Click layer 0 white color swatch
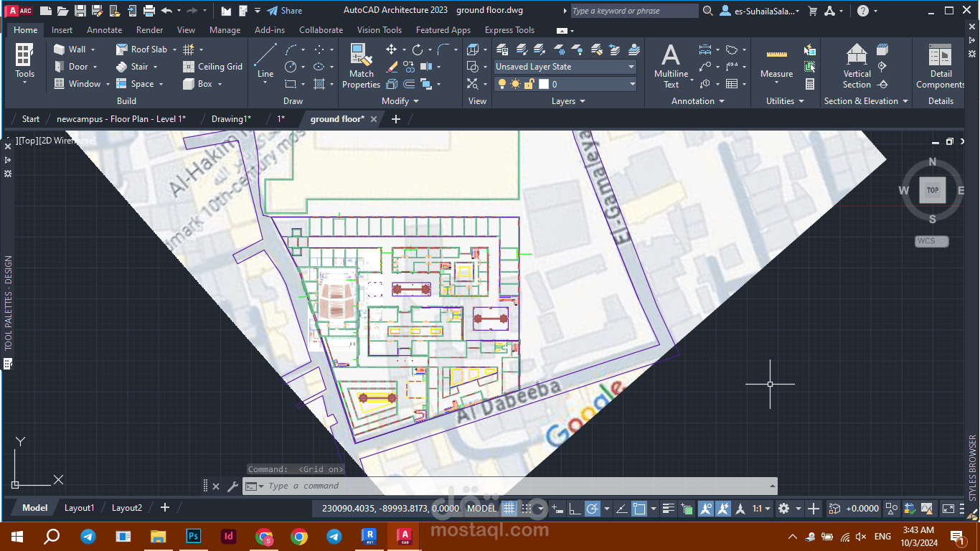980x551 pixels. [x=543, y=84]
